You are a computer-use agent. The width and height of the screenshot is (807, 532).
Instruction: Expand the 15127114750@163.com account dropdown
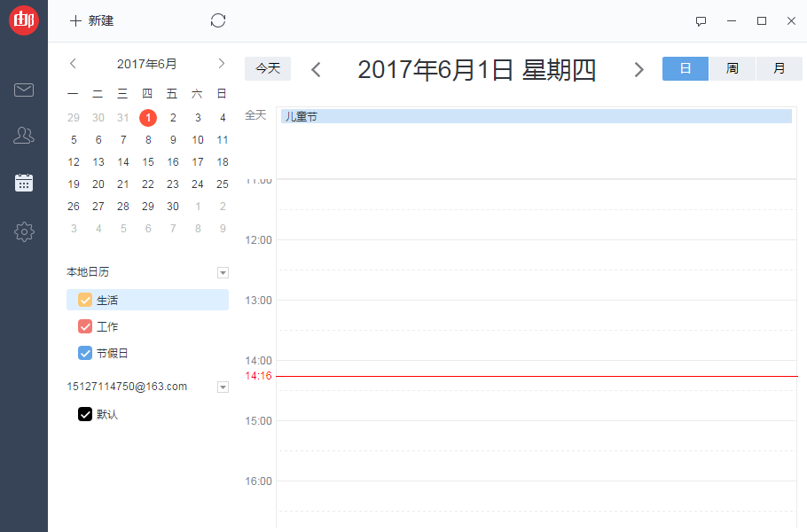(x=223, y=387)
